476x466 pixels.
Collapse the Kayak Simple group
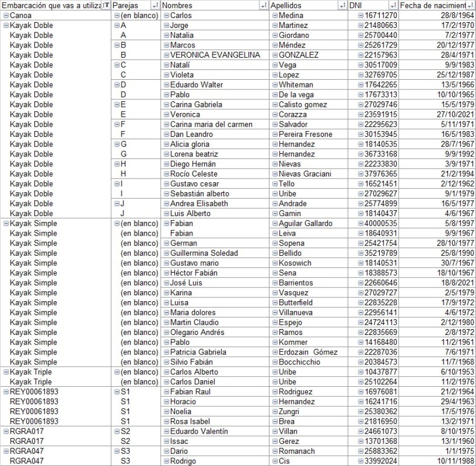pyautogui.click(x=6, y=223)
